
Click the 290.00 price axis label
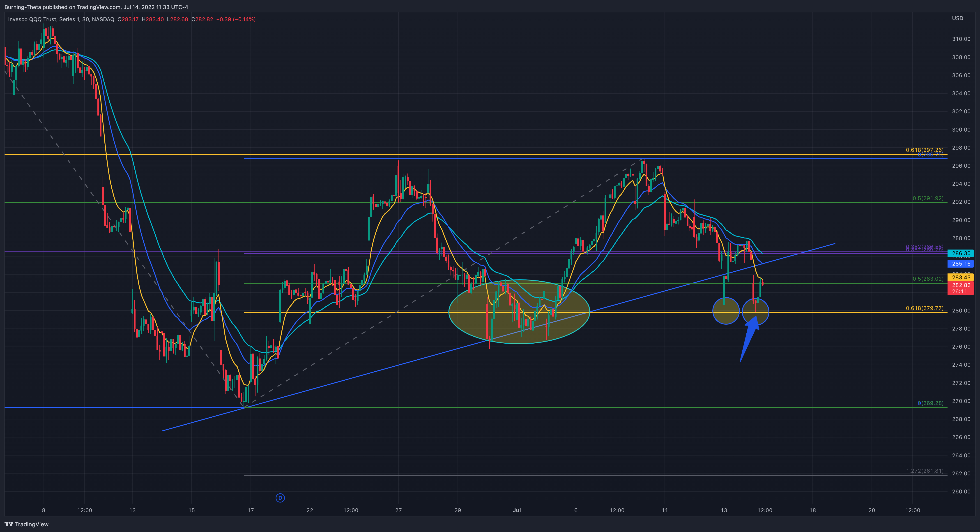click(961, 220)
